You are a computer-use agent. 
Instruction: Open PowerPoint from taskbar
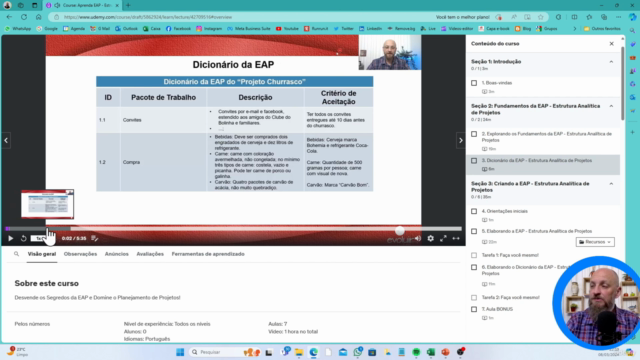(445, 352)
